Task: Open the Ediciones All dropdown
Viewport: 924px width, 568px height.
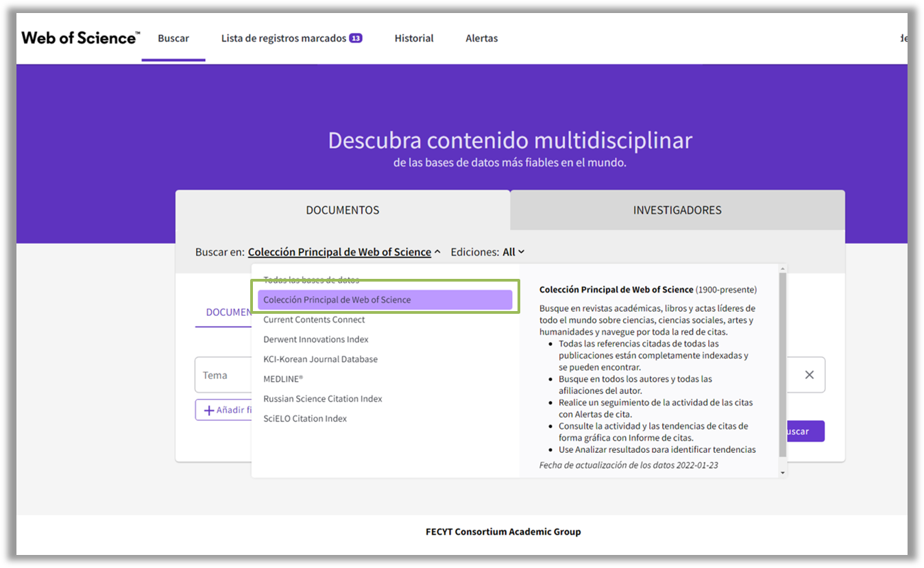Action: click(x=513, y=252)
